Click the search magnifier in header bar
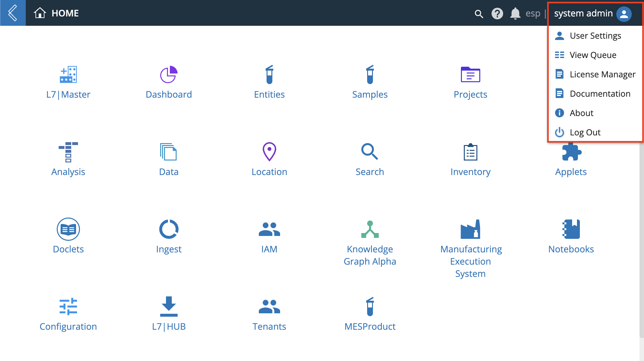The width and height of the screenshot is (644, 361). [479, 14]
